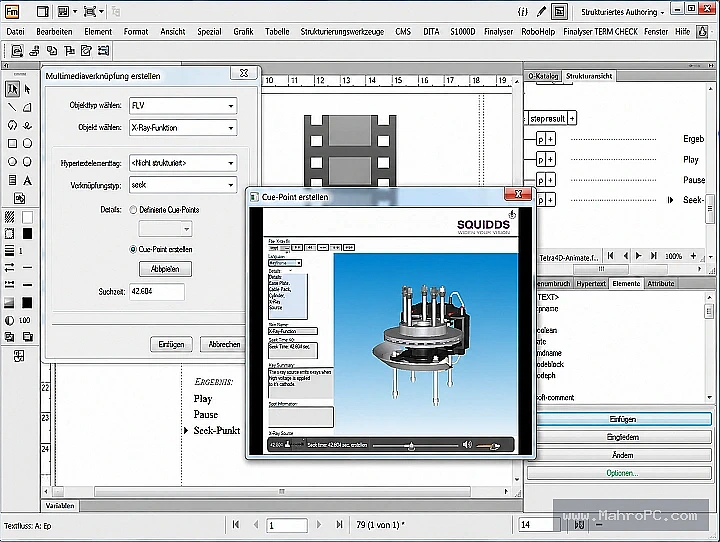The height and width of the screenshot is (542, 720).
Task: Click the page number field showing 1
Action: tap(287, 525)
